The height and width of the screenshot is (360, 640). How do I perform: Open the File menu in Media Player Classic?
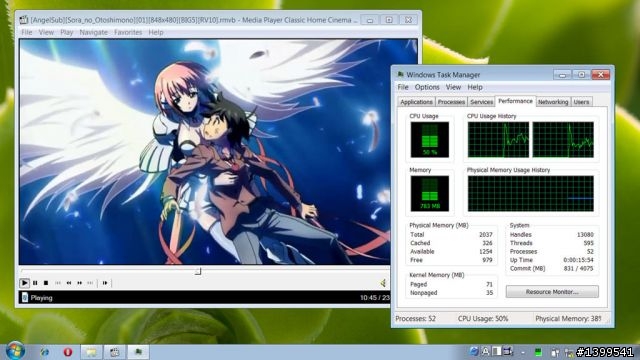tap(27, 32)
